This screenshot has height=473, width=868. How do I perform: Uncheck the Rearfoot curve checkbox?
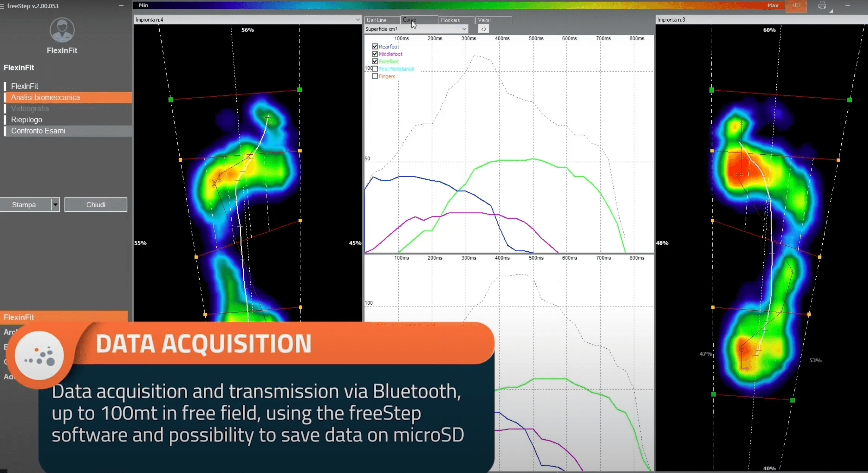click(x=375, y=46)
